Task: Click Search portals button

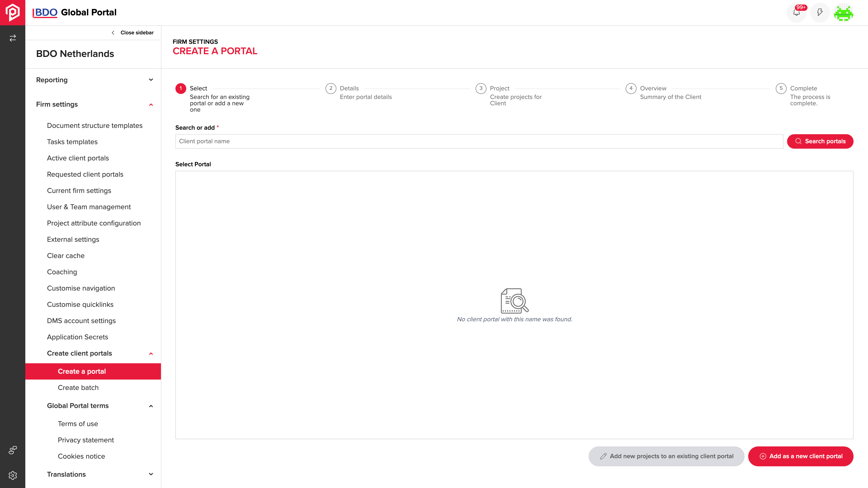Action: click(x=820, y=141)
